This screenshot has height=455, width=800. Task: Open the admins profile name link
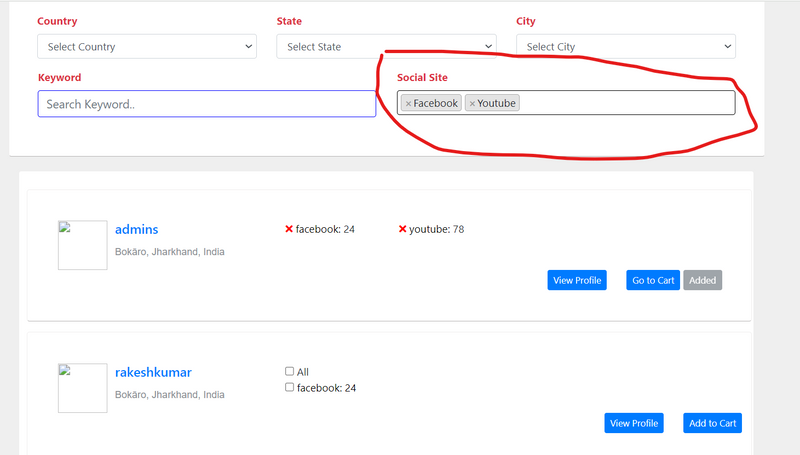(136, 230)
